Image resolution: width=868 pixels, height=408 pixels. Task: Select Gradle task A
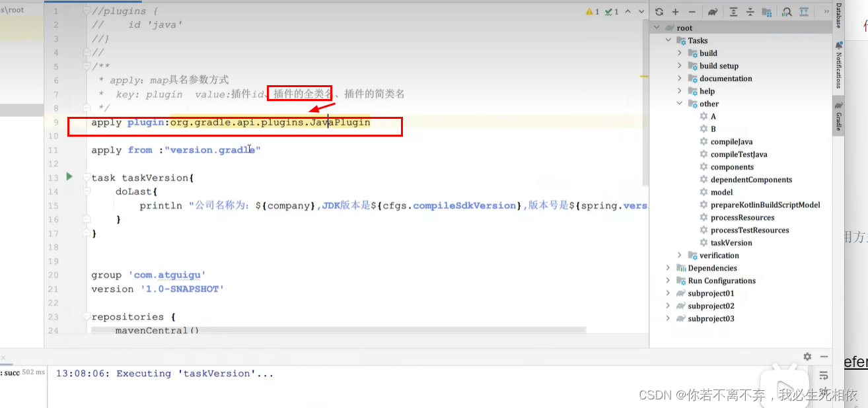tap(713, 116)
